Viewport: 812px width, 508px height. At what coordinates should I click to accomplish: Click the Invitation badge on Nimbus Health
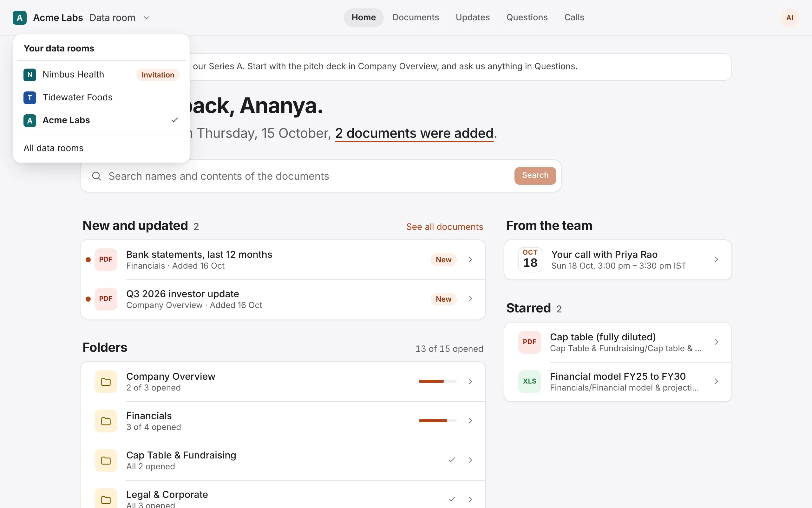pos(158,75)
